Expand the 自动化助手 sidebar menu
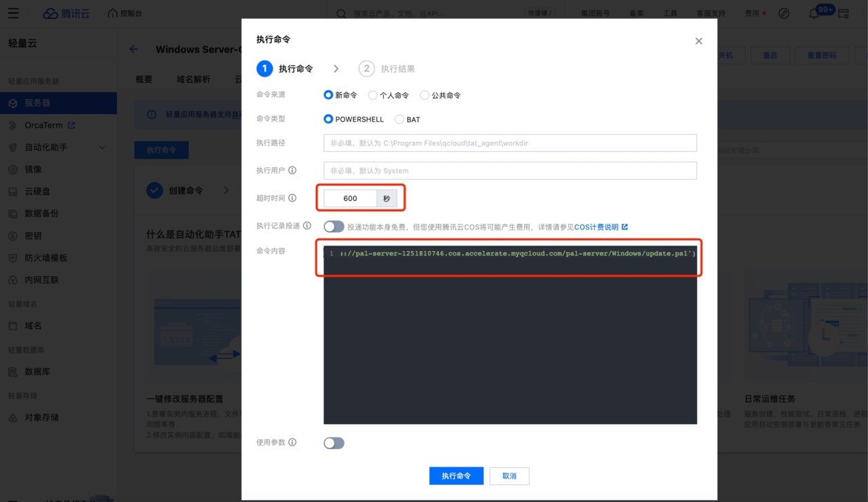Image resolution: width=868 pixels, height=502 pixels. coord(58,147)
